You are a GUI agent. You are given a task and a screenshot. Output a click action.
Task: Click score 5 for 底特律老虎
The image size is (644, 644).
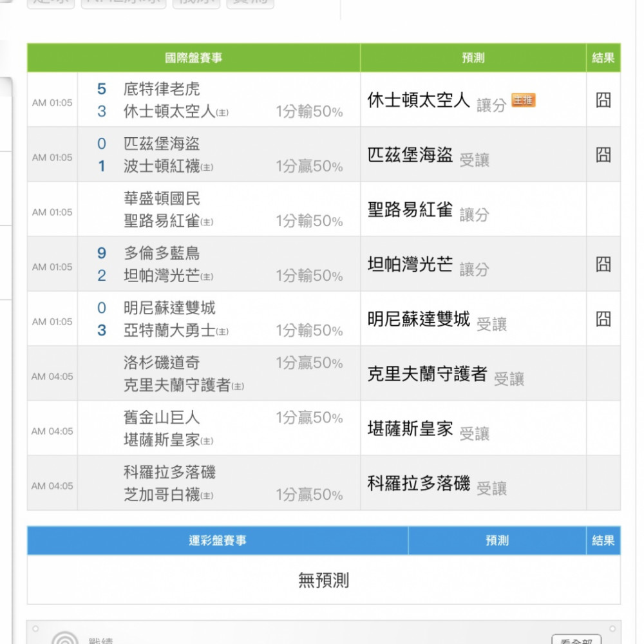102,89
